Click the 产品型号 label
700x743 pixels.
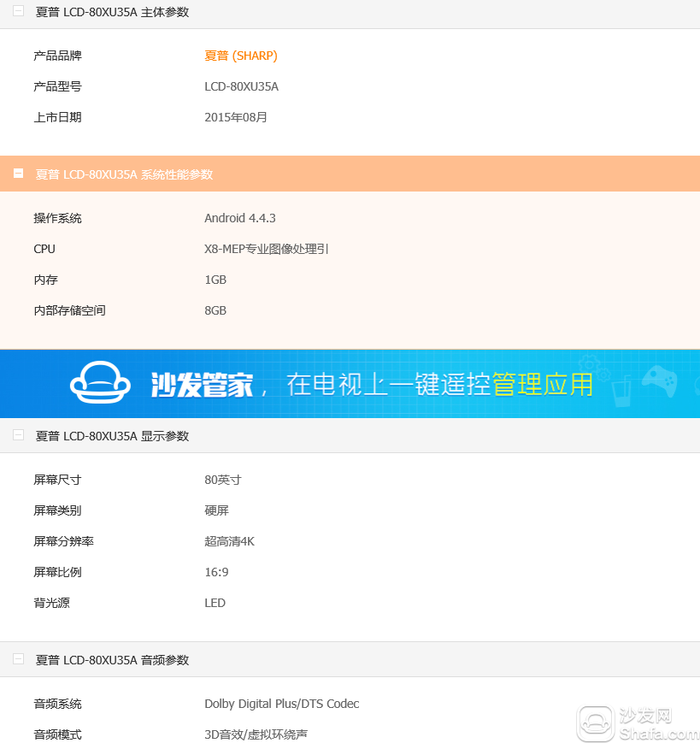tap(58, 86)
